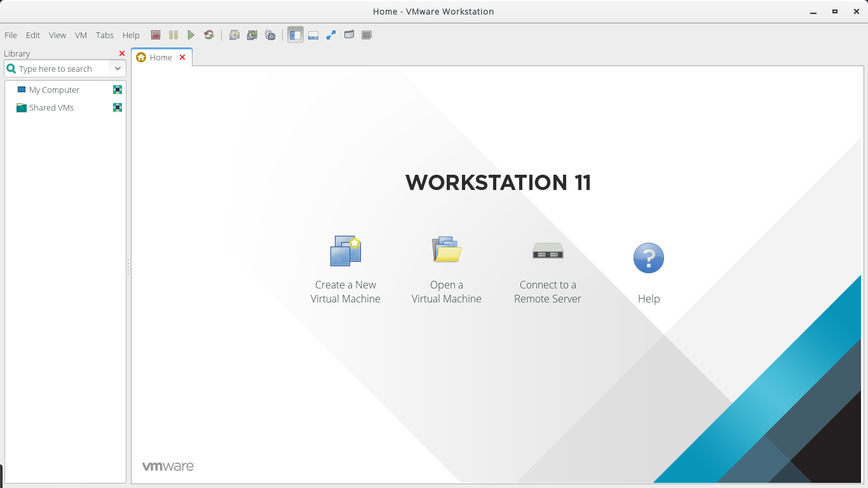Click the Restart guest toolbar icon
The image size is (868, 488).
208,35
